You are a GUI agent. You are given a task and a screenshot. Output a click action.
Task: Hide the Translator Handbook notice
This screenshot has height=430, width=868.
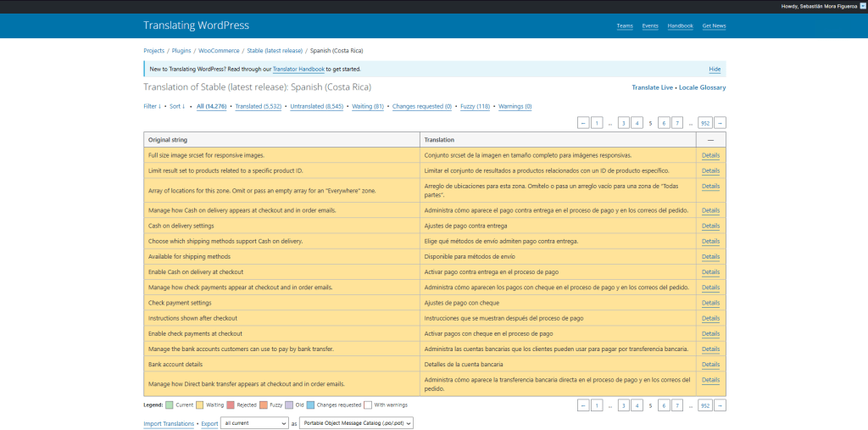715,69
